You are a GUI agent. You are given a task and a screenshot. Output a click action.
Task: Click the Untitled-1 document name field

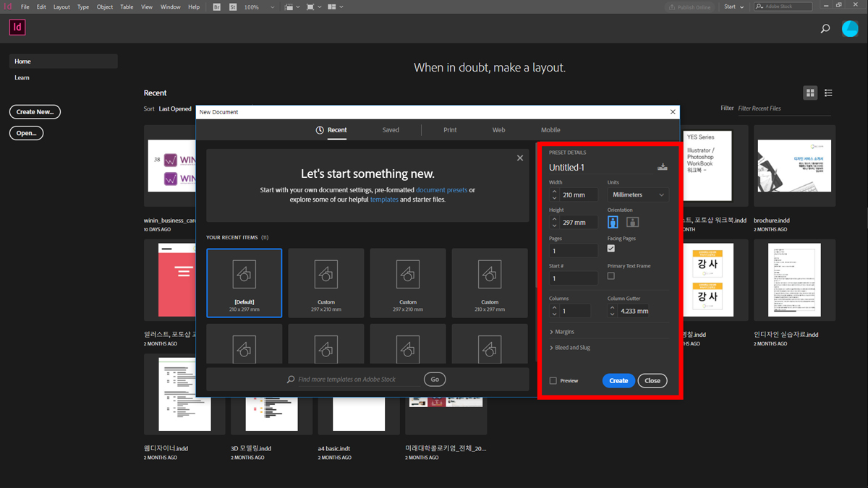click(x=601, y=168)
